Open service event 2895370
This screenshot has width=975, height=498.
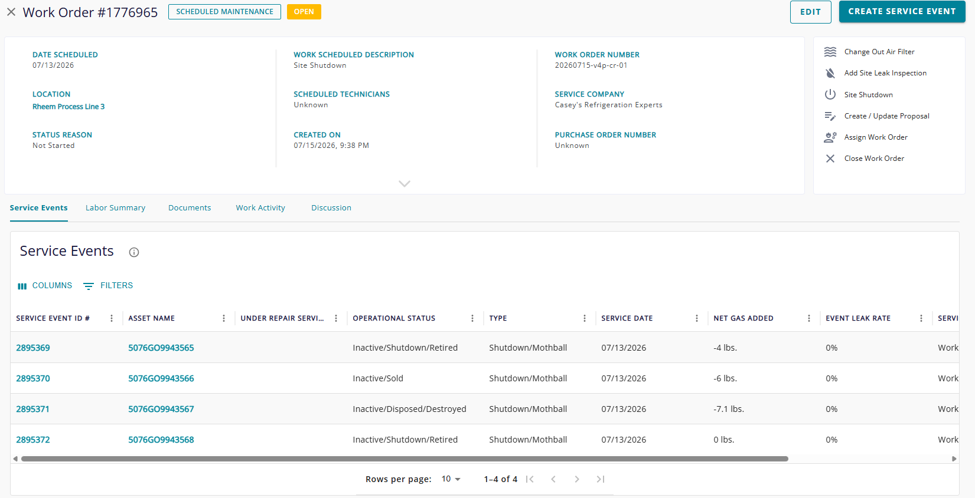click(33, 379)
